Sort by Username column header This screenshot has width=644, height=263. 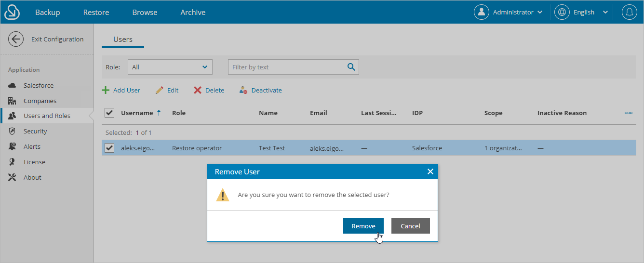pyautogui.click(x=137, y=113)
